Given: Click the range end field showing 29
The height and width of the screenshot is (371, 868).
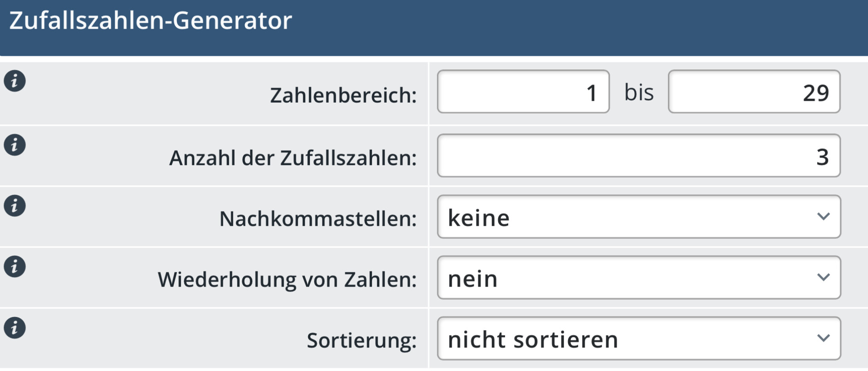Looking at the screenshot, I should point(754,92).
